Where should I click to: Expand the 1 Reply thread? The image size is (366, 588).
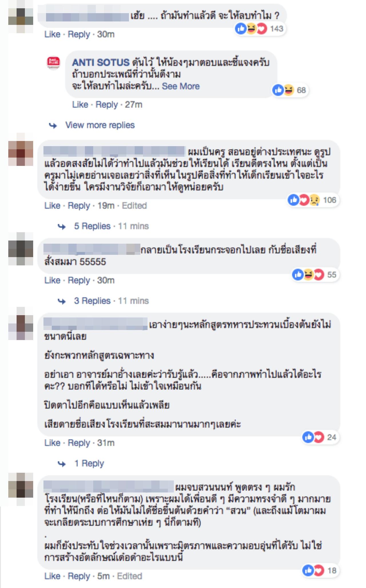tap(89, 463)
